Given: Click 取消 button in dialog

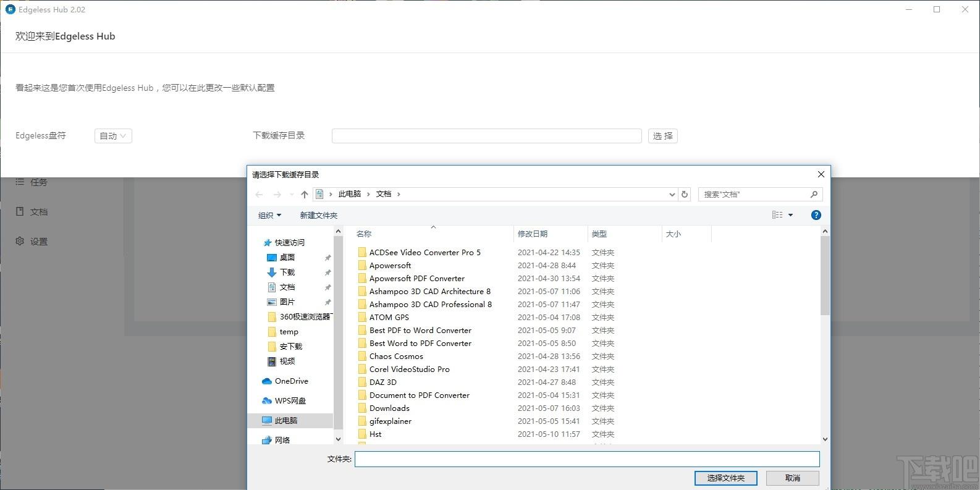Looking at the screenshot, I should pyautogui.click(x=793, y=478).
